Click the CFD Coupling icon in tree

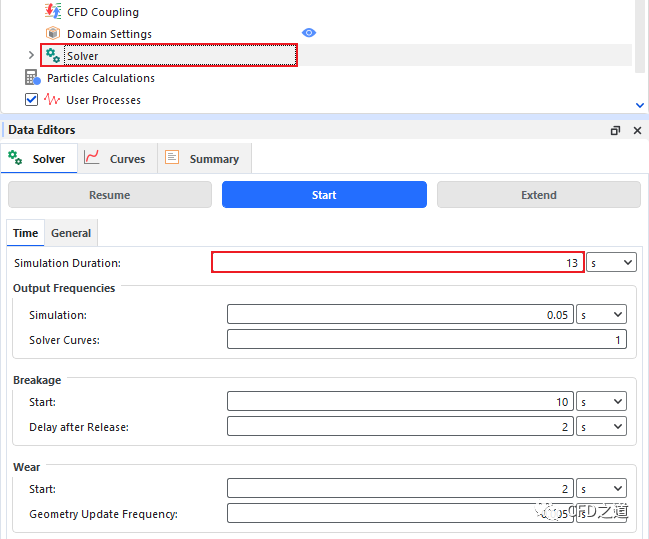[x=53, y=12]
